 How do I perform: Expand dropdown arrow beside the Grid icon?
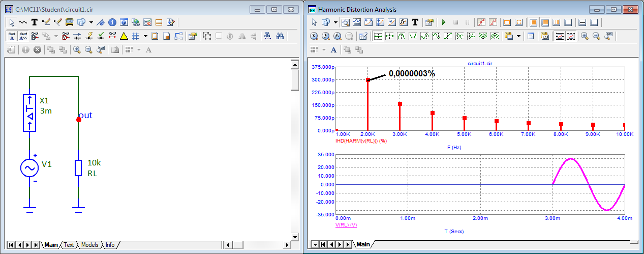coord(146,36)
